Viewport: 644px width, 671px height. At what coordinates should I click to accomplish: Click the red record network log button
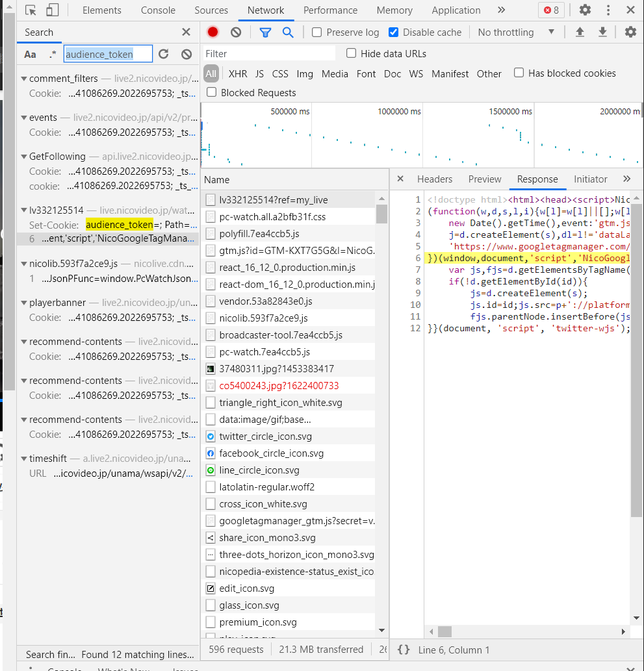coord(213,32)
